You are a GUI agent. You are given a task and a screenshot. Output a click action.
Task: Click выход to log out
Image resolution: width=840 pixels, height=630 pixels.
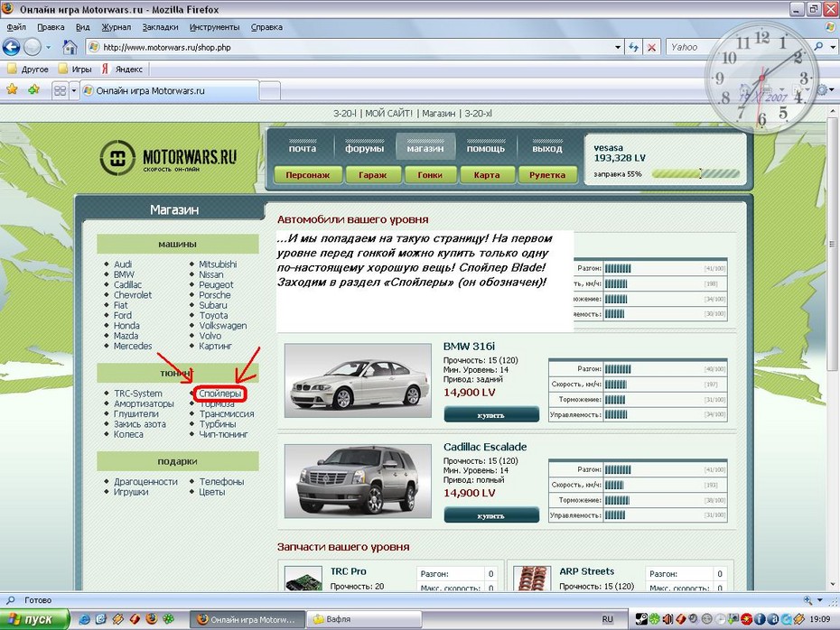pyautogui.click(x=547, y=147)
